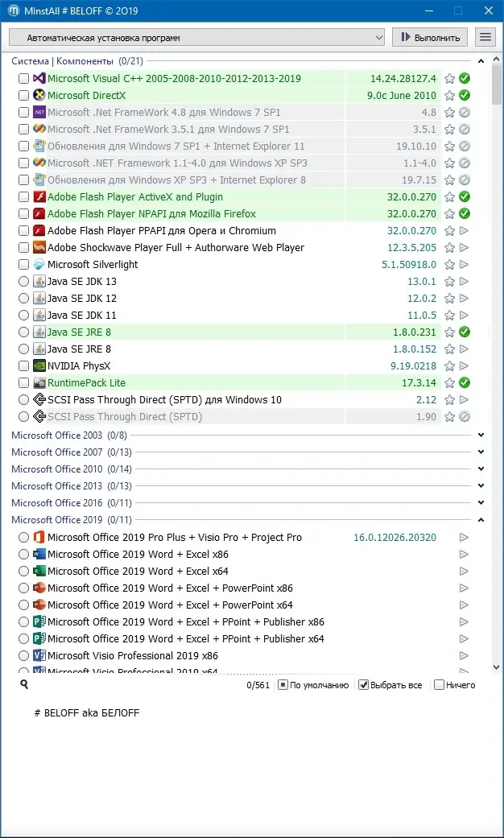504x838 pixels.
Task: Click green checkmark for RuntimePack Lite
Action: [465, 383]
